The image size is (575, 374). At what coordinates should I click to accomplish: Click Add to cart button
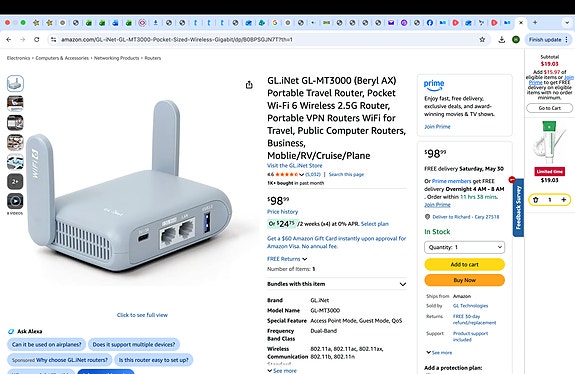464,264
